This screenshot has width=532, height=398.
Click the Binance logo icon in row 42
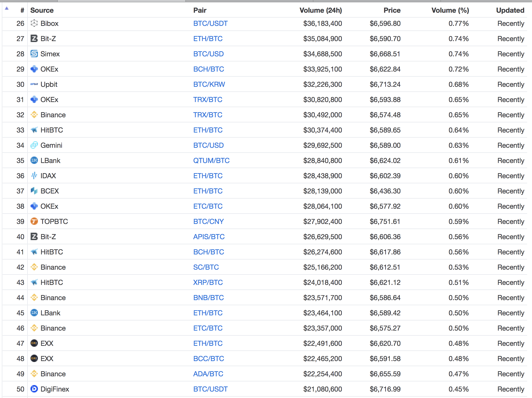34,267
